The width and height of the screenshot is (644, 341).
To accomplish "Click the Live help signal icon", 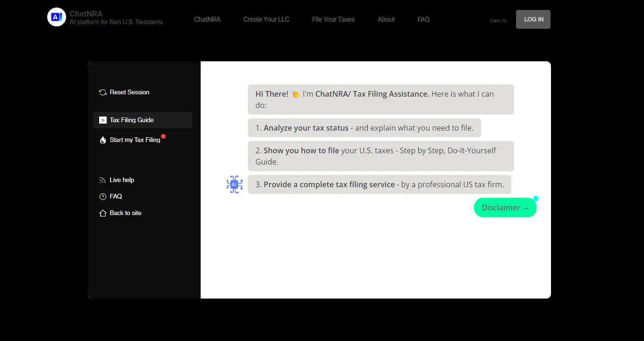I will [x=102, y=180].
